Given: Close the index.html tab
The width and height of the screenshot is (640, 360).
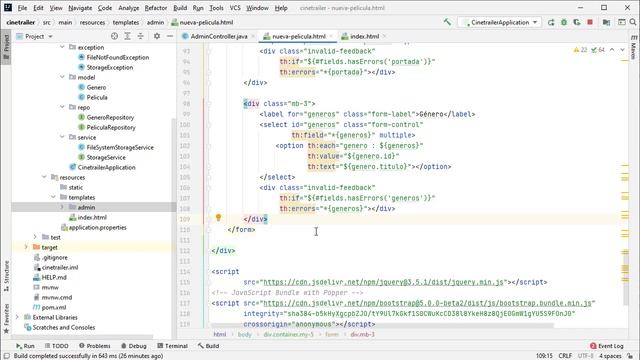Looking at the screenshot, I should pyautogui.click(x=384, y=36).
